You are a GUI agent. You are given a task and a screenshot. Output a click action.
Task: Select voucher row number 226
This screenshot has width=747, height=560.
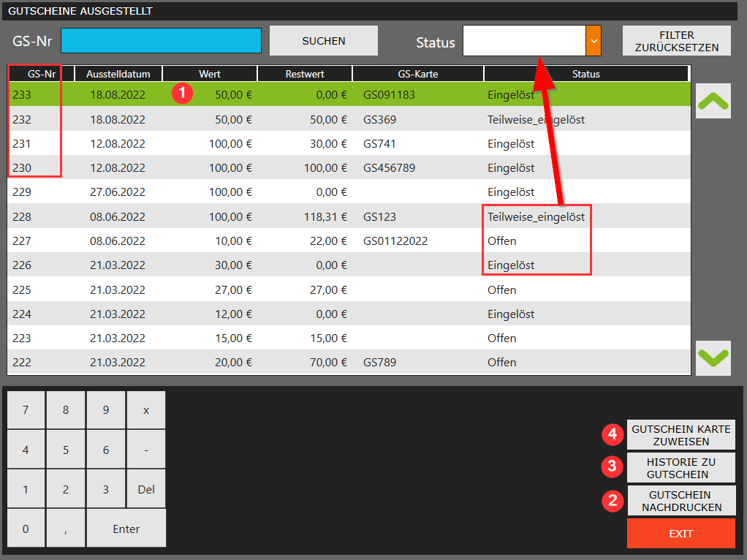[349, 265]
